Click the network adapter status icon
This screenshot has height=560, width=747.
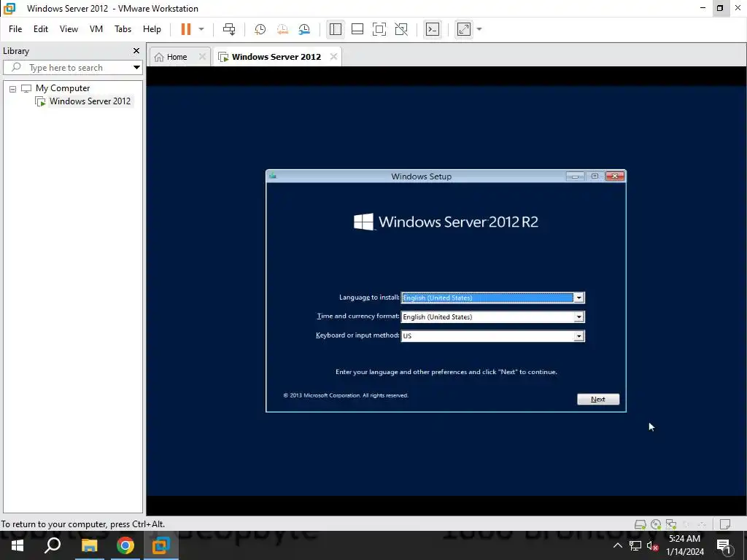click(x=671, y=524)
